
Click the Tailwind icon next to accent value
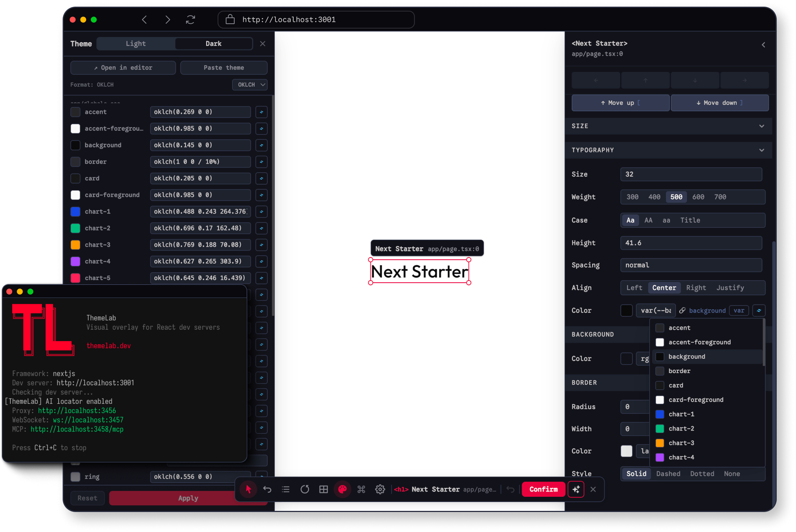pyautogui.click(x=261, y=112)
